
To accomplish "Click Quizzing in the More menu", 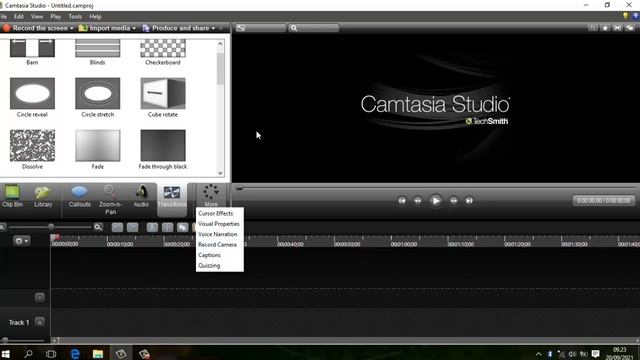I will 209,266.
